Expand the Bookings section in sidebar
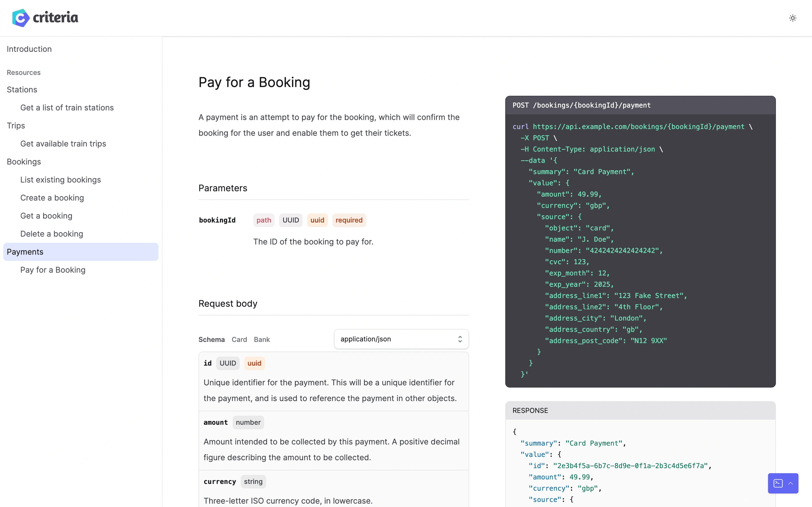This screenshot has height=507, width=812. pyautogui.click(x=23, y=162)
